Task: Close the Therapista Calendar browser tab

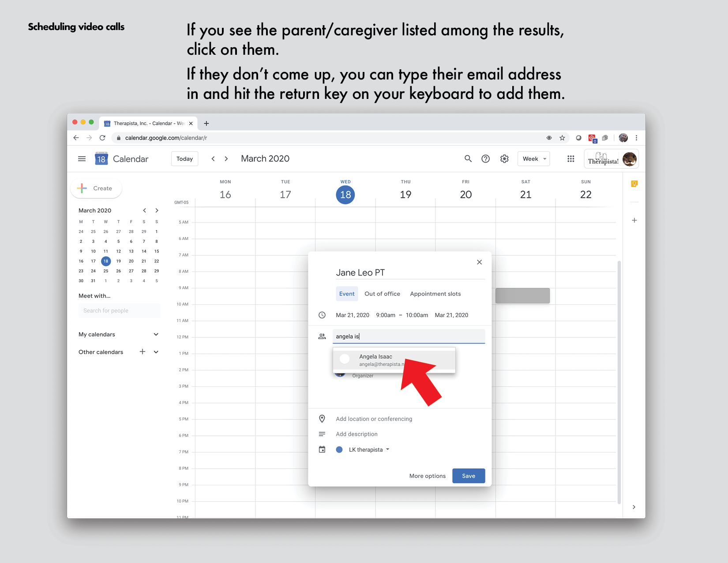Action: point(191,123)
